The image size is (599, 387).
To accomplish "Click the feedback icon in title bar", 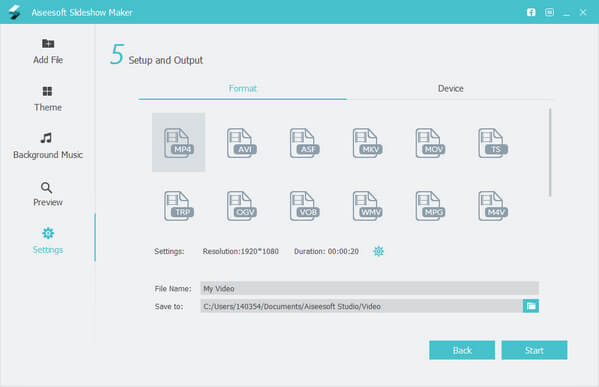I will (549, 12).
